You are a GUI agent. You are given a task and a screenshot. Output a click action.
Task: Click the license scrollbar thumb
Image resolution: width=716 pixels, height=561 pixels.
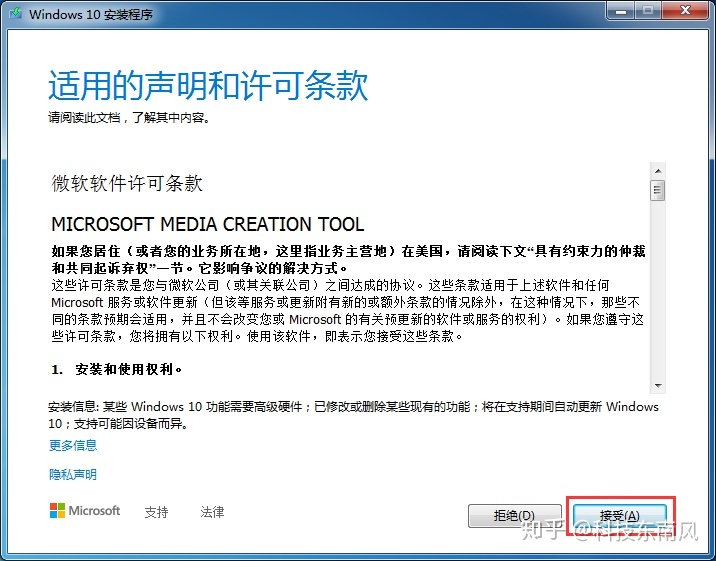click(x=658, y=190)
